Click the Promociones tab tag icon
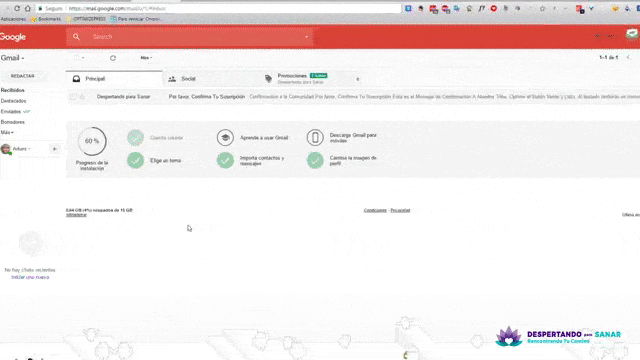640x360 pixels. tap(268, 79)
